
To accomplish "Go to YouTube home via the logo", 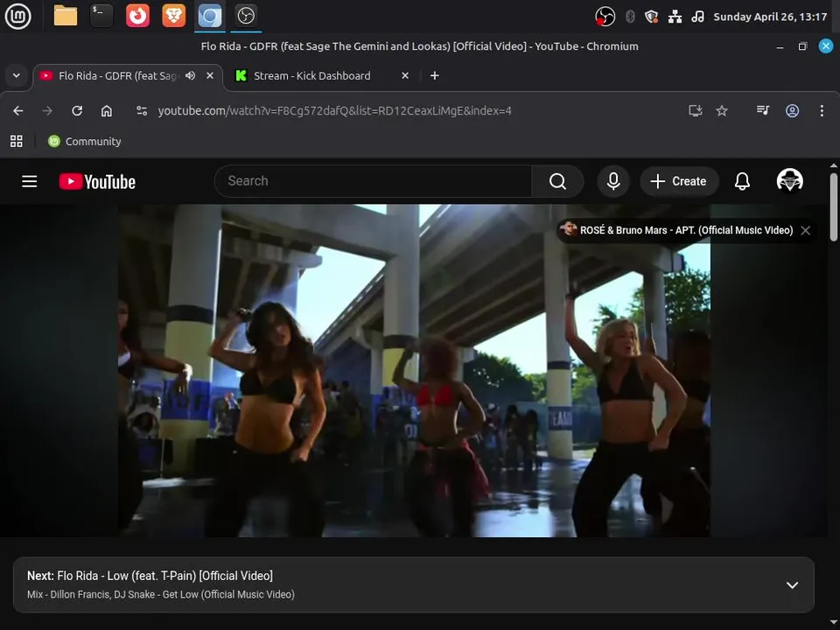I will (97, 182).
